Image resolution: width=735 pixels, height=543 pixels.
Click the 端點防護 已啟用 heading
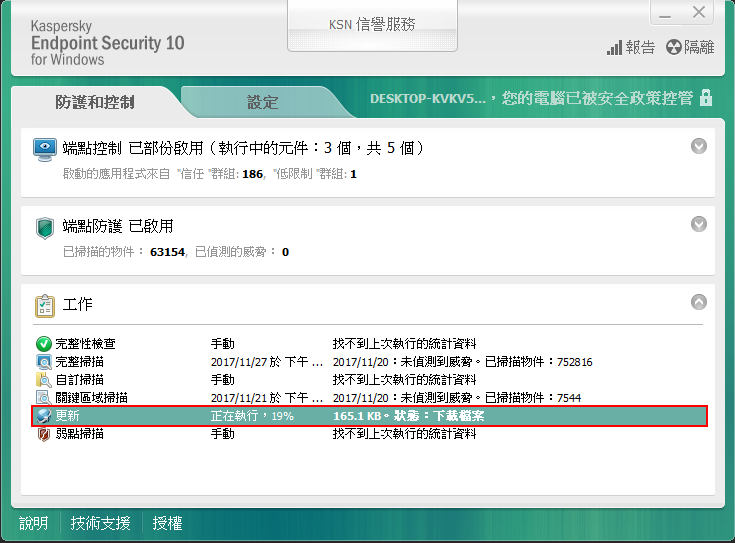coord(118,226)
